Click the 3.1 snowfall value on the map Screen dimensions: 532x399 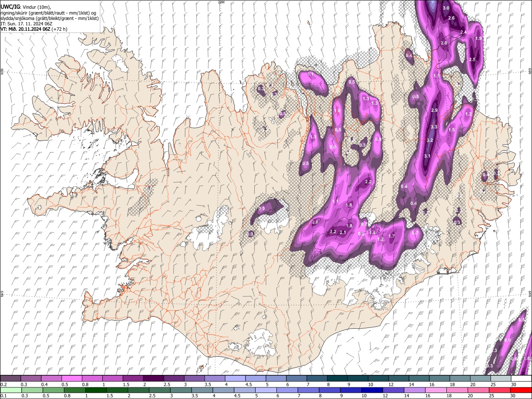(x=427, y=156)
